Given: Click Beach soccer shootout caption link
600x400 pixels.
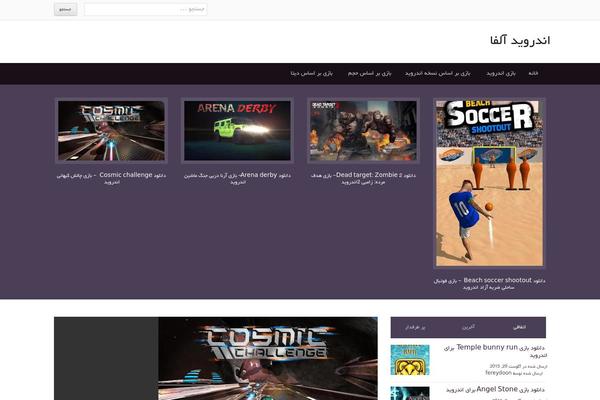Looking at the screenshot, I should tap(489, 283).
